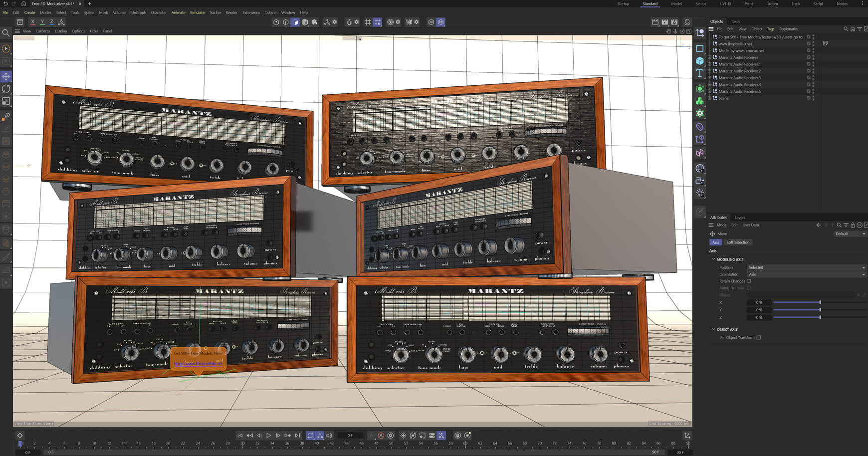868x456 pixels.
Task: Select the Move tool in left toolbar
Action: pyautogui.click(x=6, y=76)
